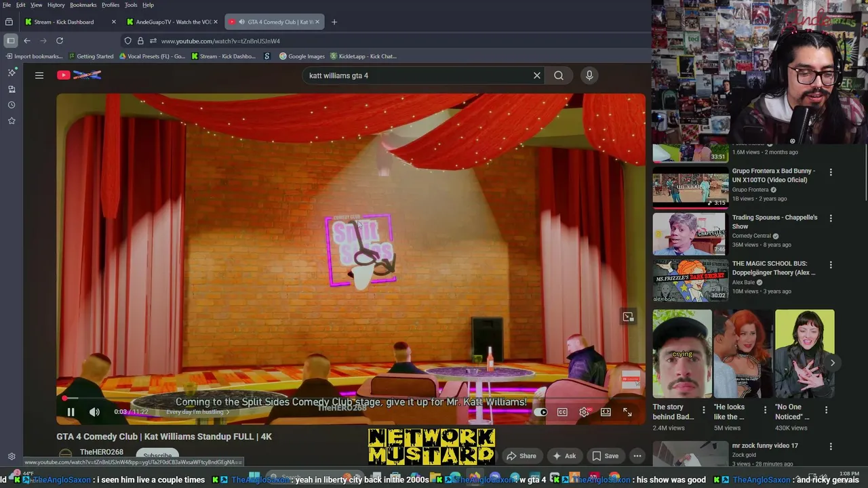Open options for Magic School Bus video

pos(831,265)
